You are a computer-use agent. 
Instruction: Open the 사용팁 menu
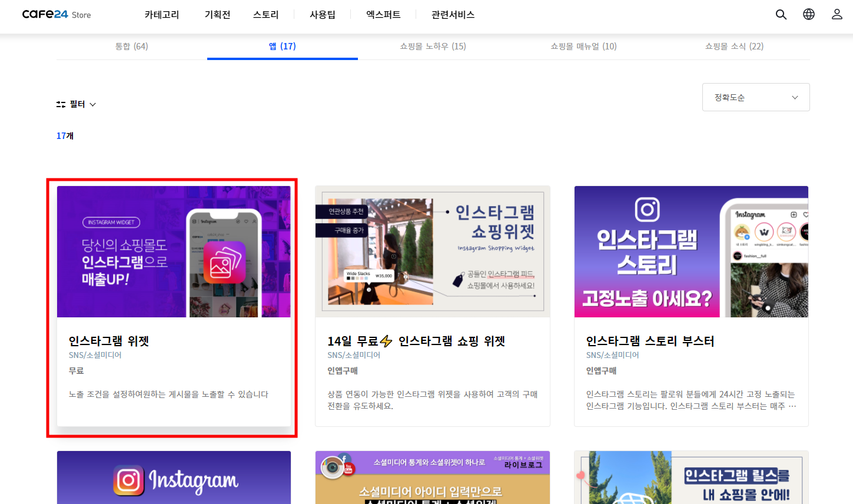click(x=323, y=15)
